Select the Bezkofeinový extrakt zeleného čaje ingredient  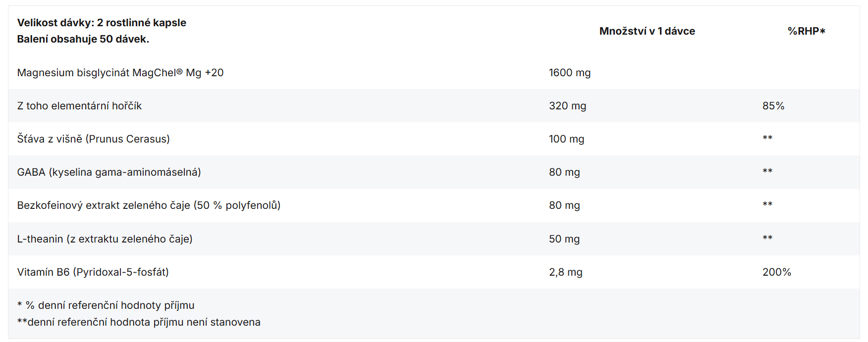click(x=149, y=205)
